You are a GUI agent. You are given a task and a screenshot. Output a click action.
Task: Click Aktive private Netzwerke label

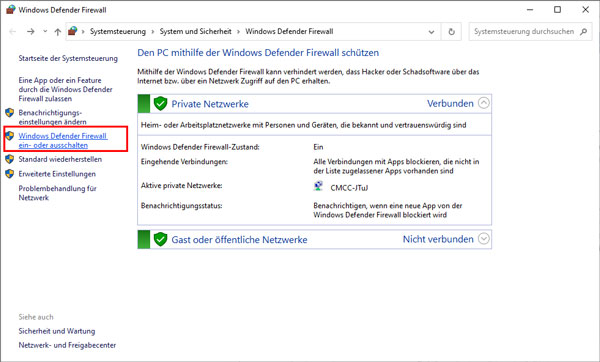tap(181, 186)
